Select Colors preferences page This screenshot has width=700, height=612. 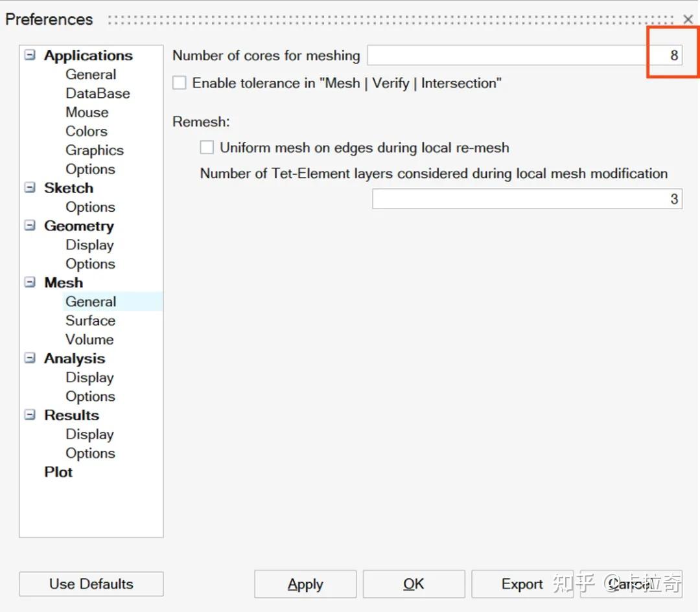click(86, 131)
